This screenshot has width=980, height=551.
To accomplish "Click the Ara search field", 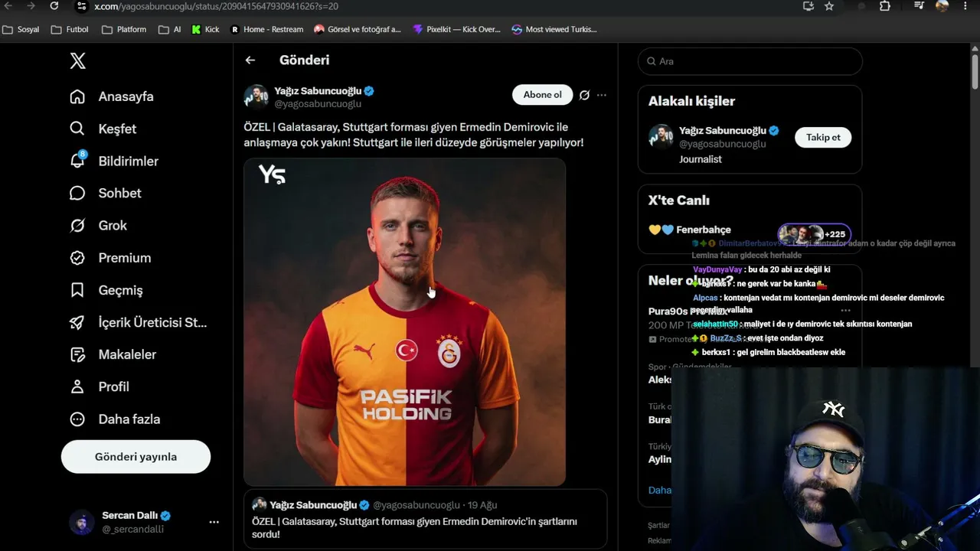I will [750, 61].
